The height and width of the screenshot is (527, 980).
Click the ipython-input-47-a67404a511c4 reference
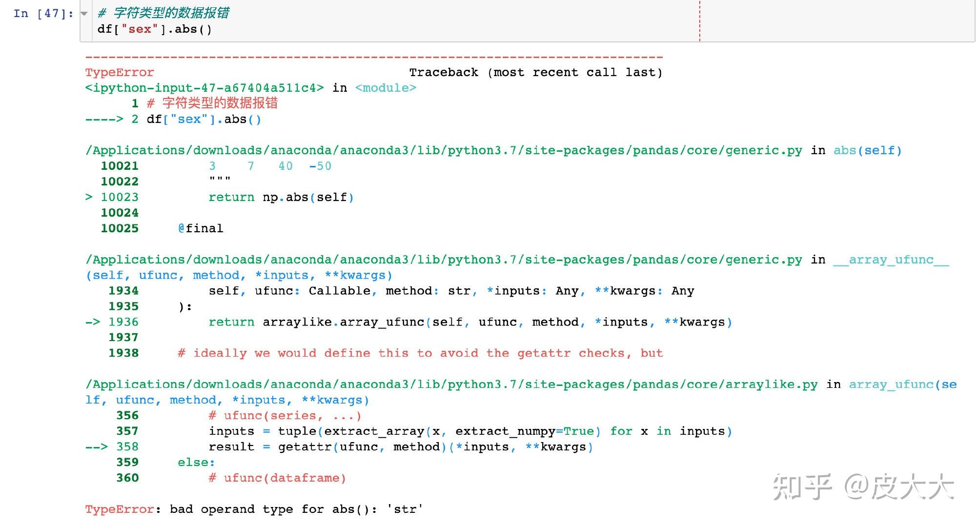tap(204, 88)
